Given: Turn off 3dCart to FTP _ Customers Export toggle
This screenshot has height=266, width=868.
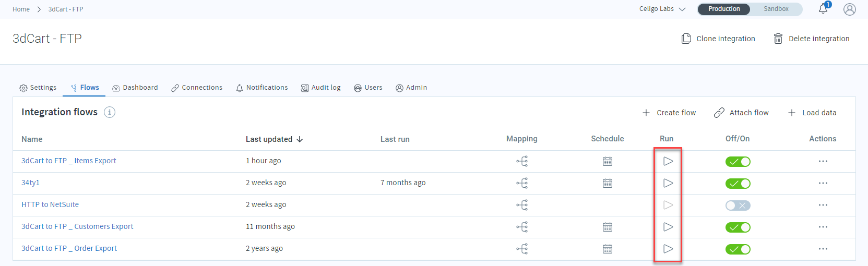Looking at the screenshot, I should (x=738, y=227).
